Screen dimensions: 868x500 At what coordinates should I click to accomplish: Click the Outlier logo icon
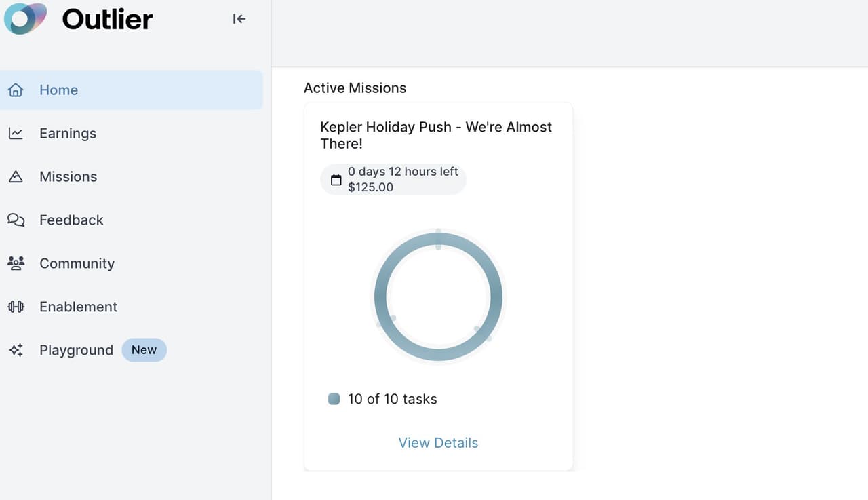[x=25, y=19]
